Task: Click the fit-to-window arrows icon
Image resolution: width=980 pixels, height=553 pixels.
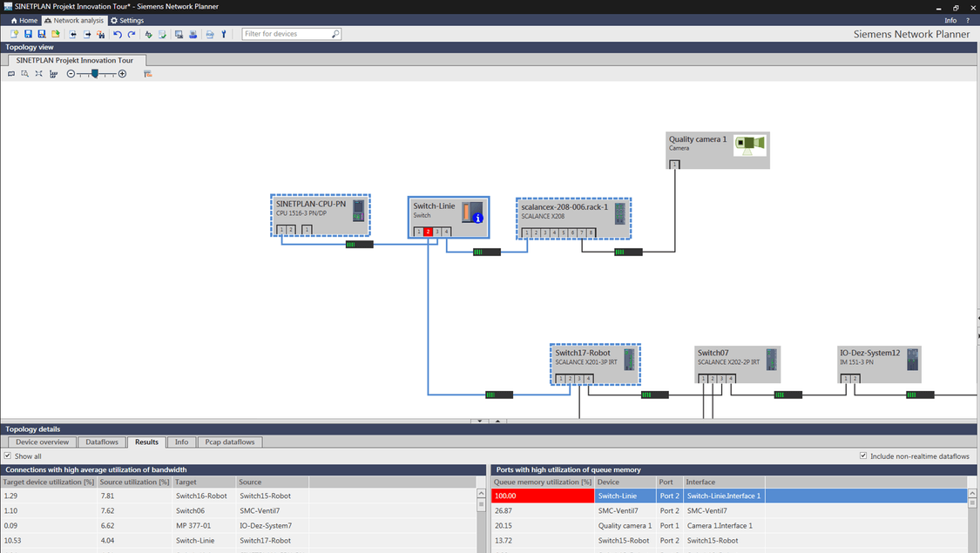Action: tap(38, 74)
